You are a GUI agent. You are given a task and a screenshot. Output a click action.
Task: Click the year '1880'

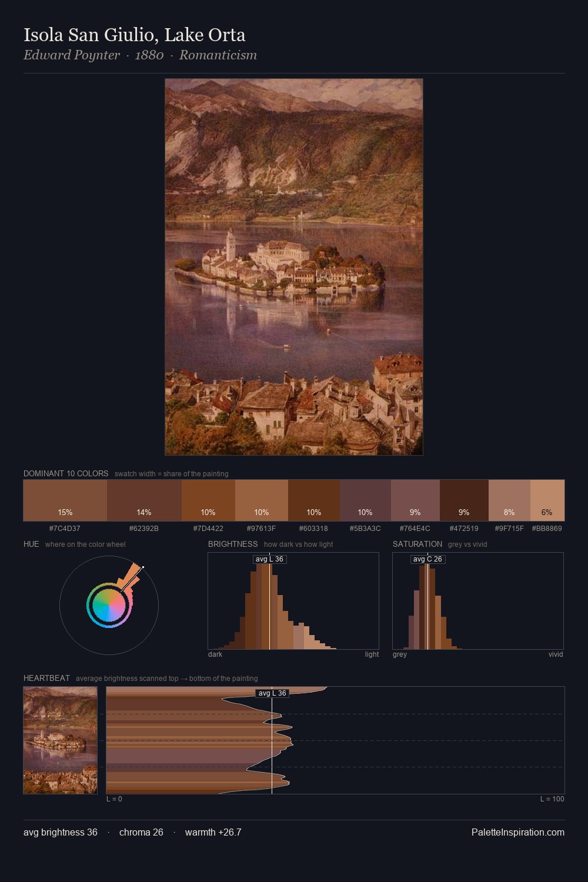pos(149,55)
